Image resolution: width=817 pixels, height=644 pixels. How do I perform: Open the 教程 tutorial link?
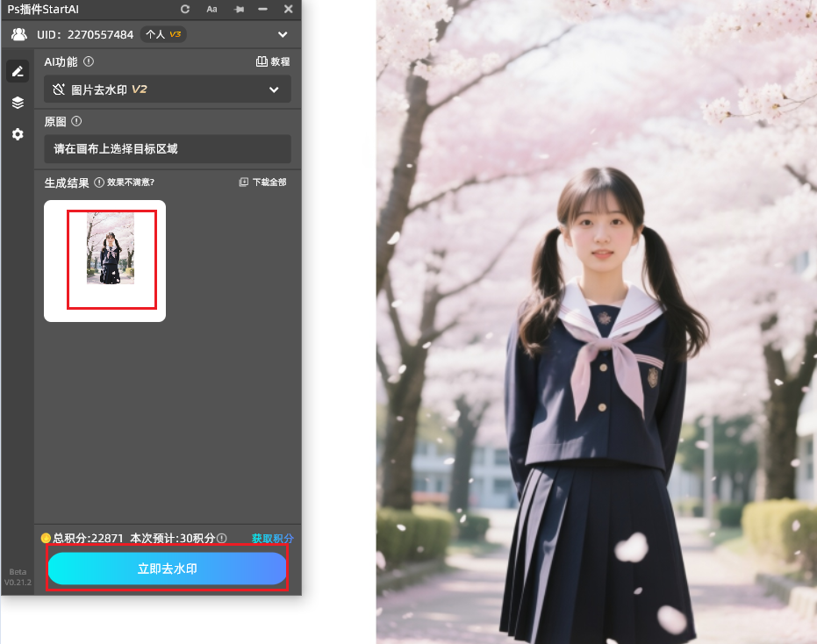pos(272,62)
